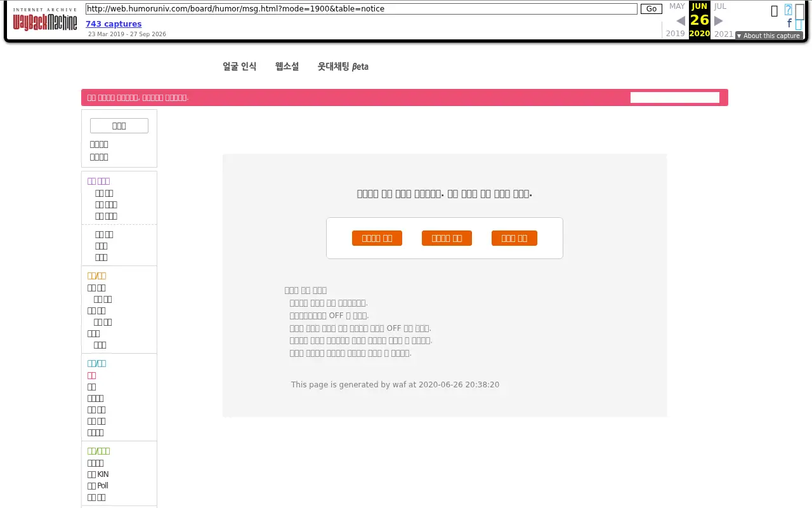Click the white search field in pink bar
Viewport: 812px width, 508px height.
[675, 98]
